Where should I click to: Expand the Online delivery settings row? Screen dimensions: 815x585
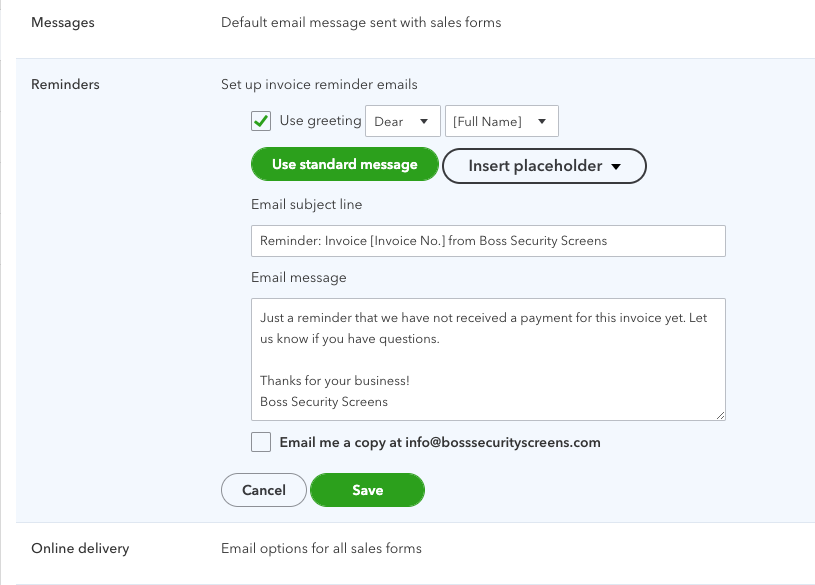pyautogui.click(x=80, y=548)
